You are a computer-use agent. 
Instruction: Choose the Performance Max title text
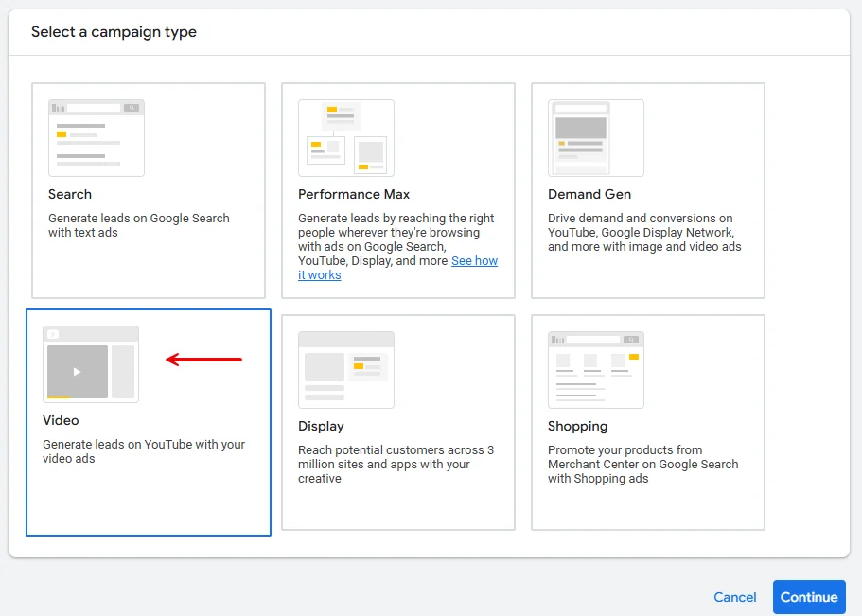click(354, 194)
